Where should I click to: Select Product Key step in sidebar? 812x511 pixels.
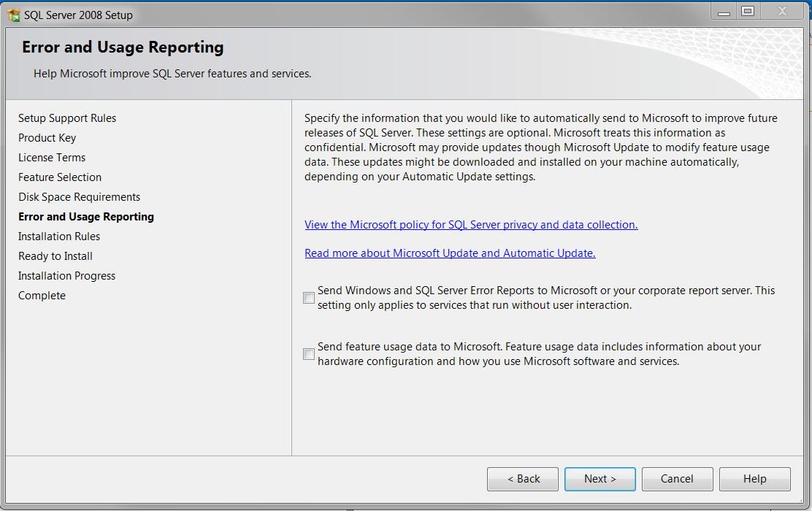[x=47, y=138]
